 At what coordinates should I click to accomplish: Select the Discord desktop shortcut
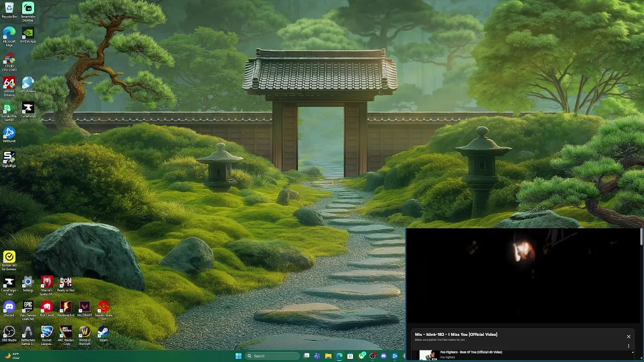pyautogui.click(x=9, y=309)
